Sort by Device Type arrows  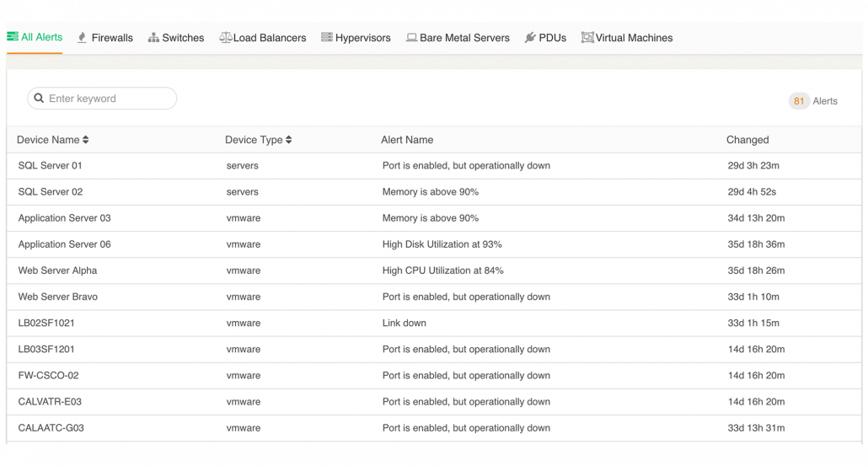point(288,140)
